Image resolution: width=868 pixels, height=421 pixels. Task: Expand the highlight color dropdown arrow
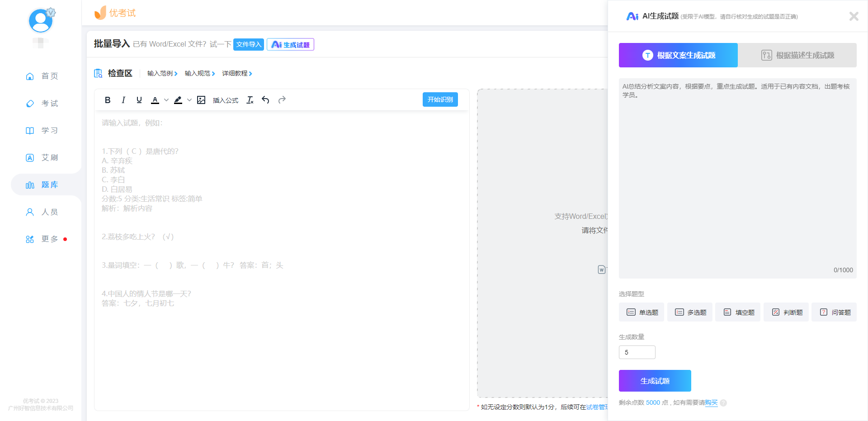pyautogui.click(x=189, y=100)
